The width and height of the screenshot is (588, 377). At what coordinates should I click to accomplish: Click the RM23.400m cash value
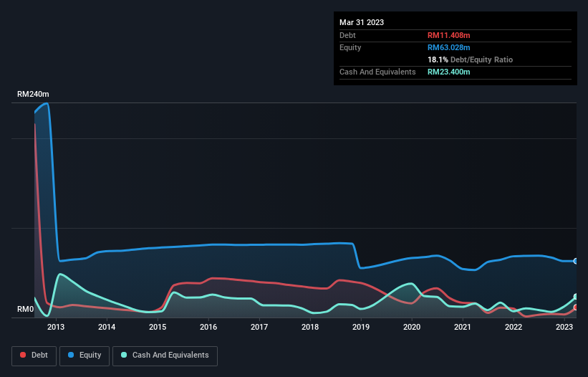(x=448, y=72)
